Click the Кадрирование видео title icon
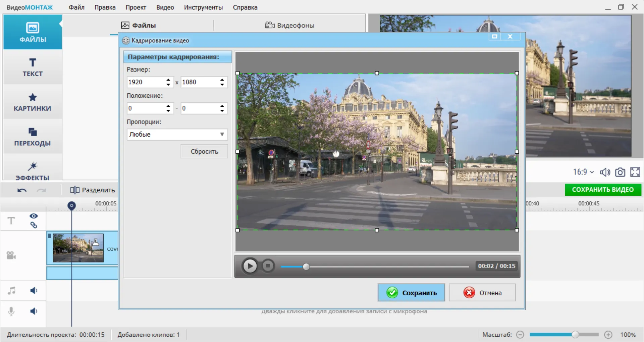The height and width of the screenshot is (342, 644). [x=126, y=41]
